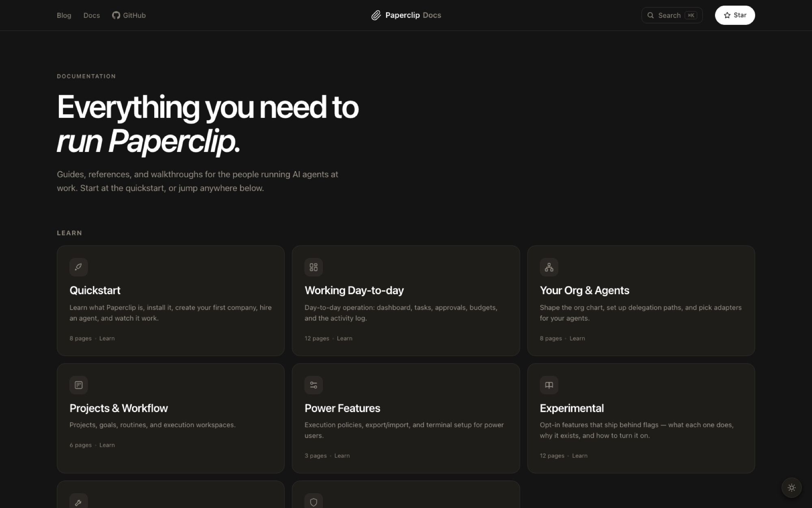Click '3 pages' on Power Features card

tap(315, 456)
